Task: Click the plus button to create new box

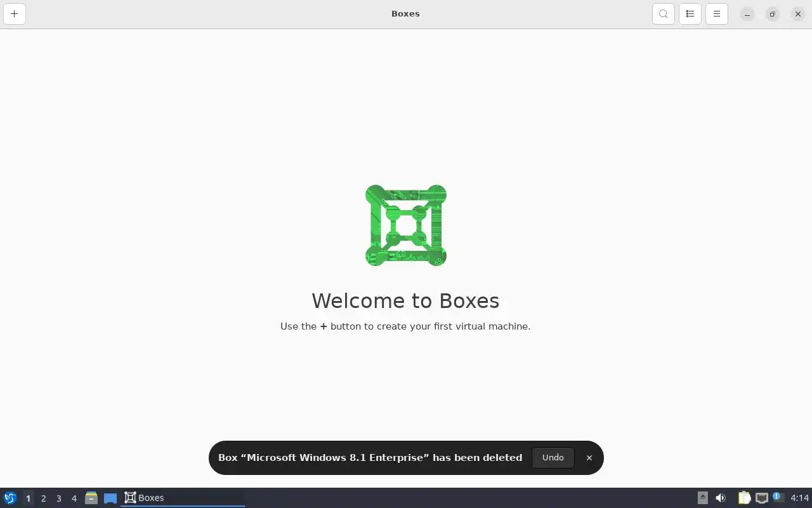Action: [15, 13]
